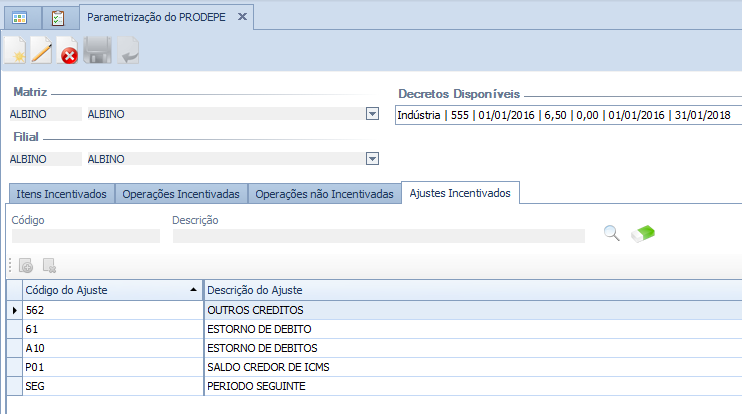Click the Matriz name field ALBINO
The height and width of the screenshot is (414, 742).
226,114
